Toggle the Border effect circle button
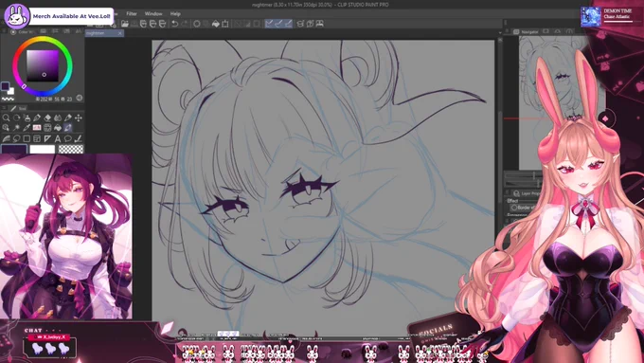The width and height of the screenshot is (644, 363). click(514, 208)
